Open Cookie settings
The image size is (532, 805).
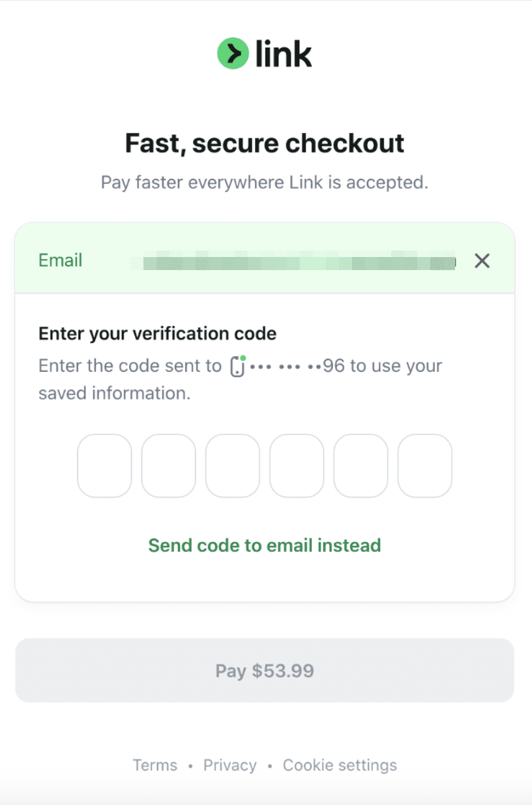click(x=340, y=765)
